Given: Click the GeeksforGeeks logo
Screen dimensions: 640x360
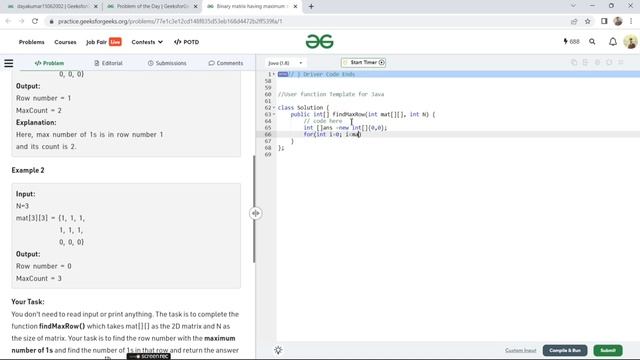Looking at the screenshot, I should 320,42.
